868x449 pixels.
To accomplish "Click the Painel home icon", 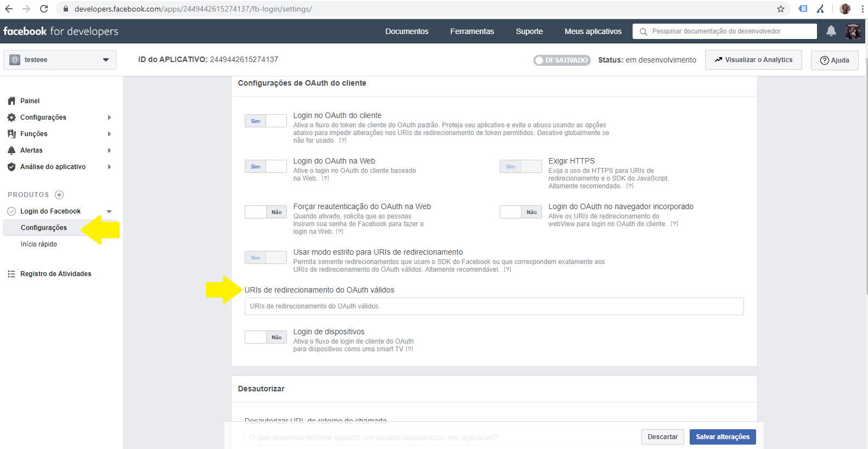I will point(12,101).
